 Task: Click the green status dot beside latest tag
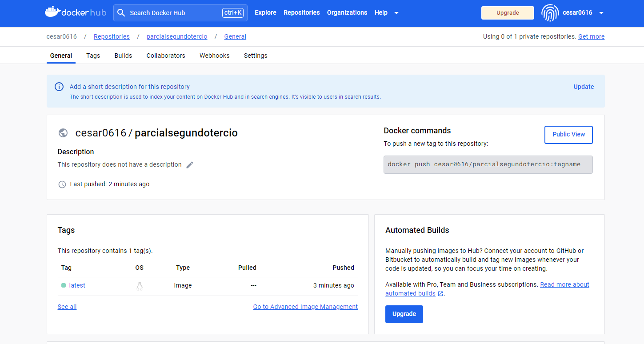[63, 285]
